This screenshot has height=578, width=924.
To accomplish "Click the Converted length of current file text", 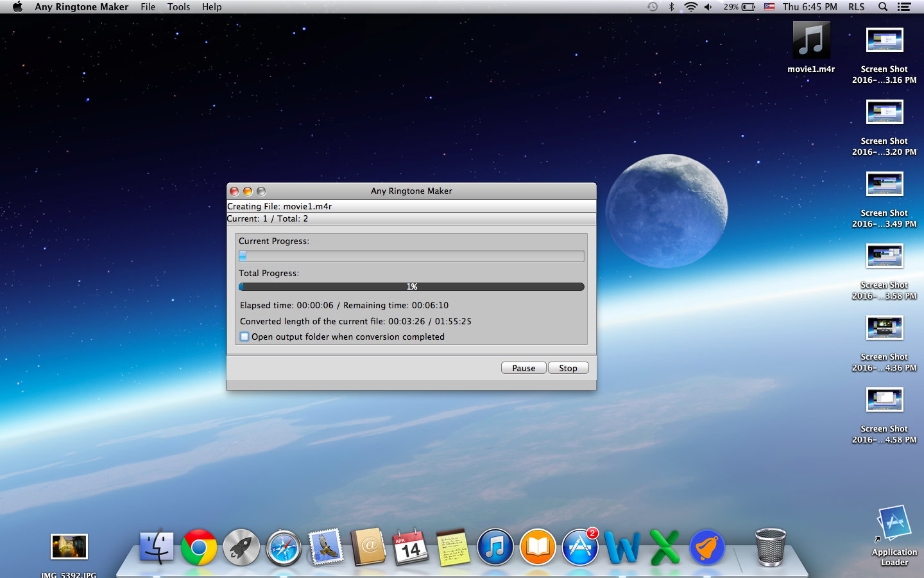I will (355, 321).
